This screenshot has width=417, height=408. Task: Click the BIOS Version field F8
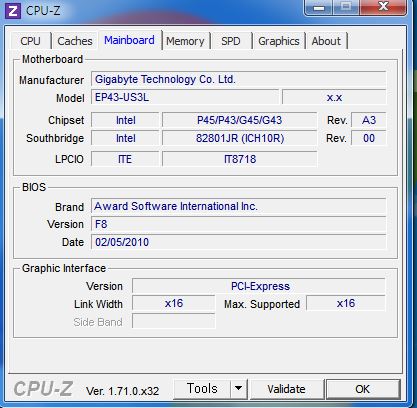[239, 224]
